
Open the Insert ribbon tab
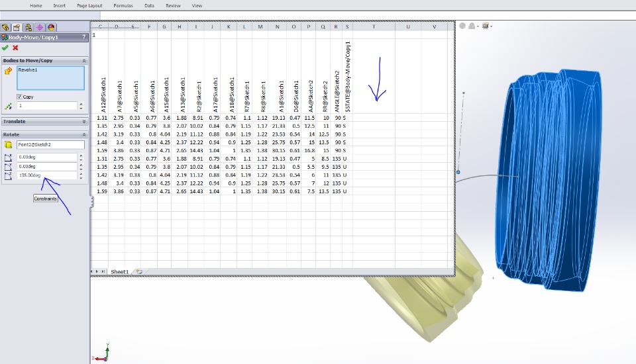[x=59, y=6]
